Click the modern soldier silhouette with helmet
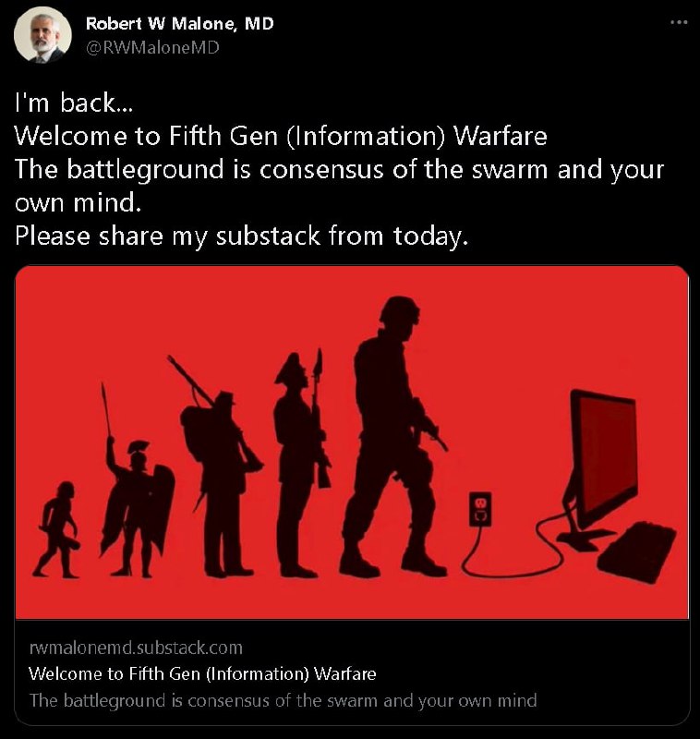The height and width of the screenshot is (739, 700). (393, 436)
